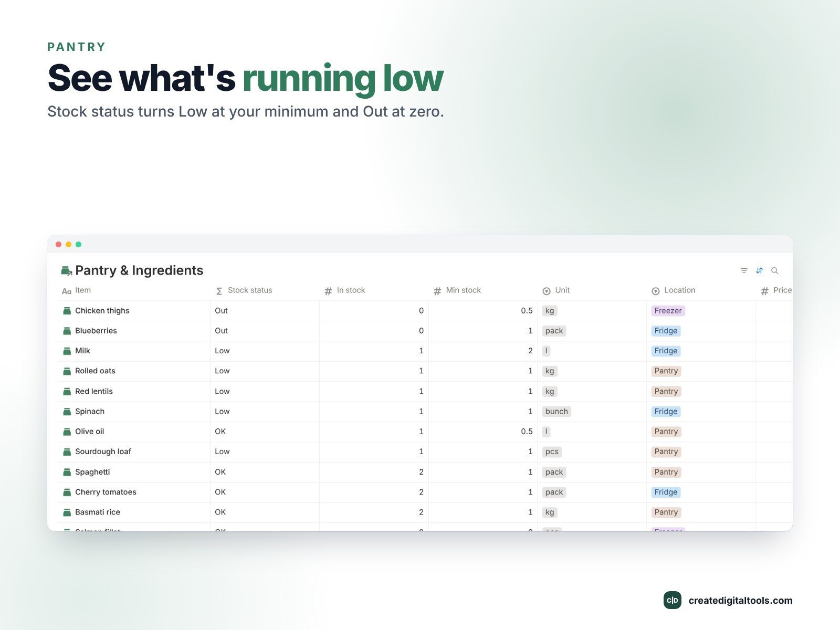Click the Milk row icon

[67, 351]
